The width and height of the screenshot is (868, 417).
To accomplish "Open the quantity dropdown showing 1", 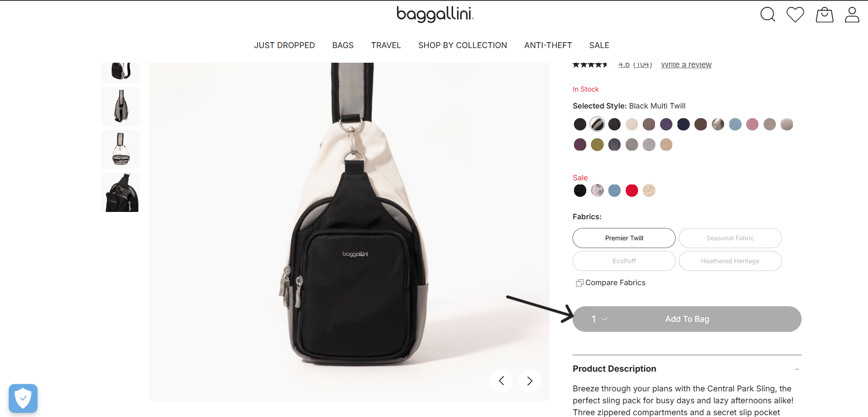I will 599,319.
